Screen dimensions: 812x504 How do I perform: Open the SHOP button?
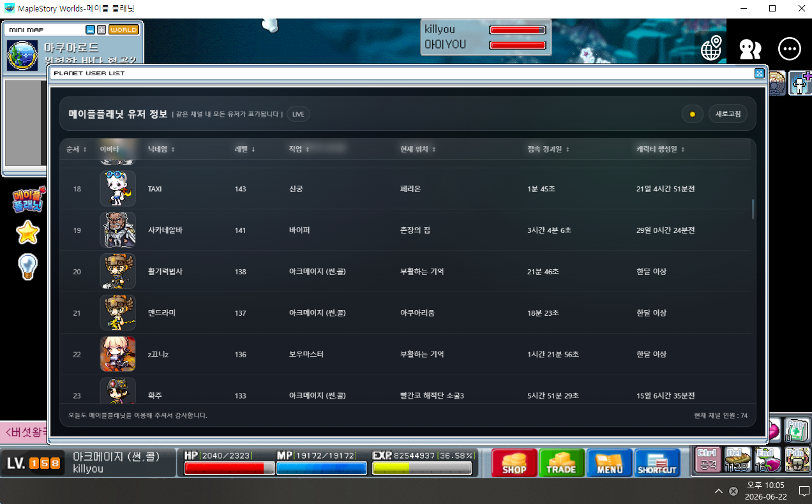coord(515,463)
